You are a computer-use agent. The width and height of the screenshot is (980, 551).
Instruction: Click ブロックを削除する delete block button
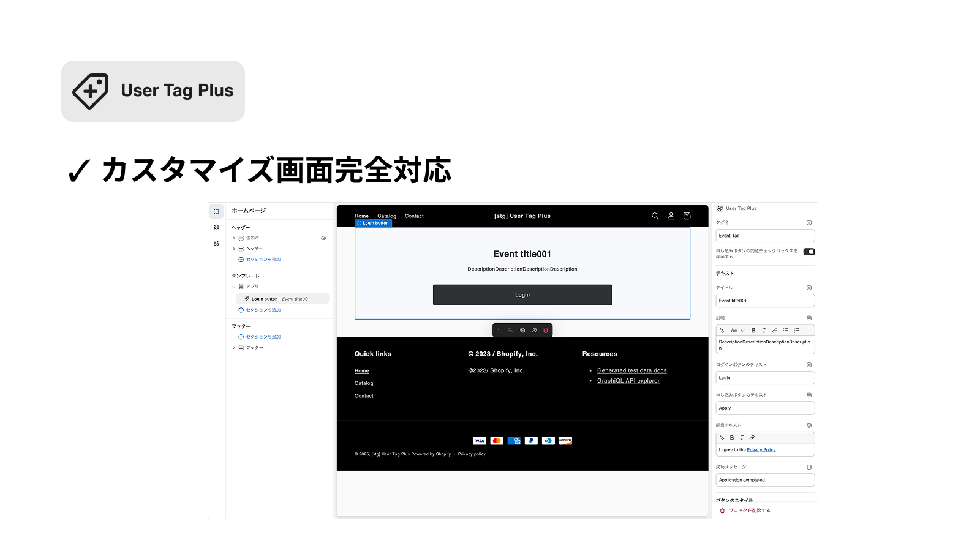pos(745,511)
